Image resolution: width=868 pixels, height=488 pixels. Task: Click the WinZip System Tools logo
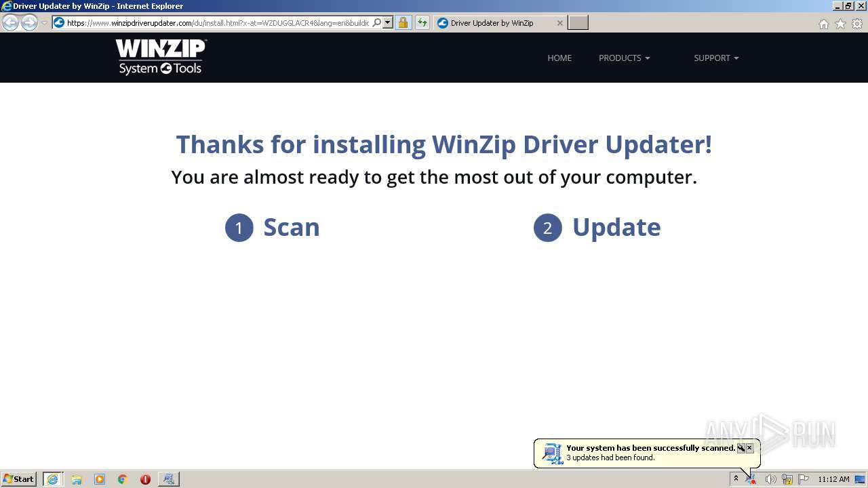coord(161,57)
